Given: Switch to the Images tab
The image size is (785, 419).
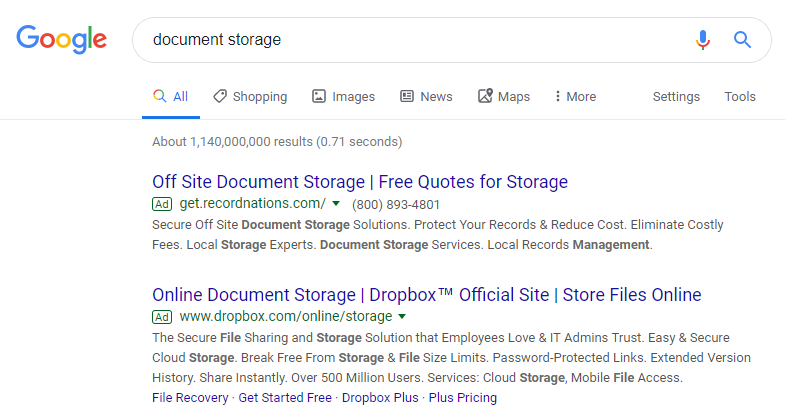Looking at the screenshot, I should point(343,97).
